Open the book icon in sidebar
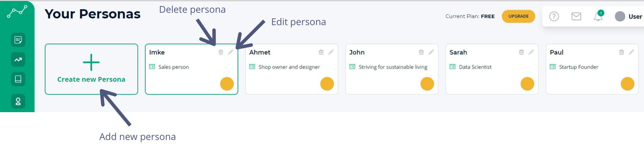Viewport: 644px width, 153px height. pos(18,79)
